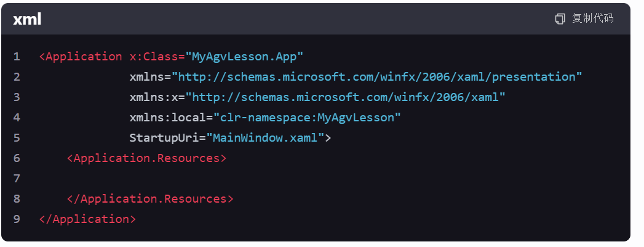The width and height of the screenshot is (644, 247).
Task: Click line number 5 in the gutter
Action: (17, 138)
